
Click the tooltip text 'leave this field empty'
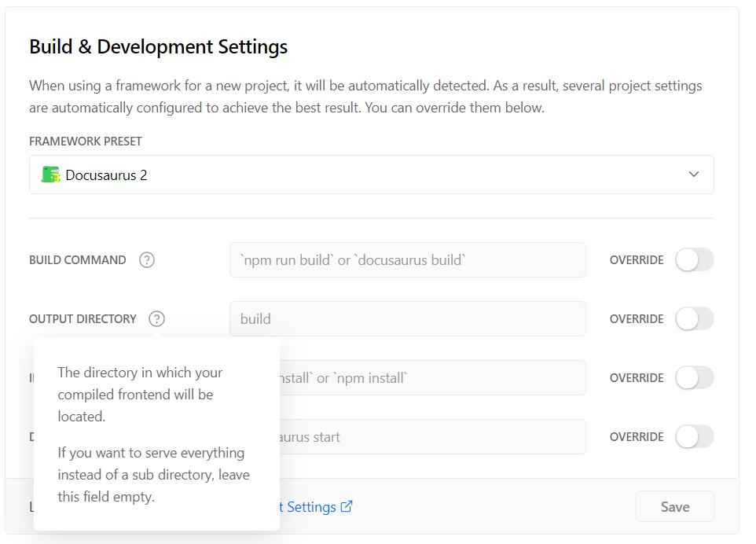[x=154, y=486]
